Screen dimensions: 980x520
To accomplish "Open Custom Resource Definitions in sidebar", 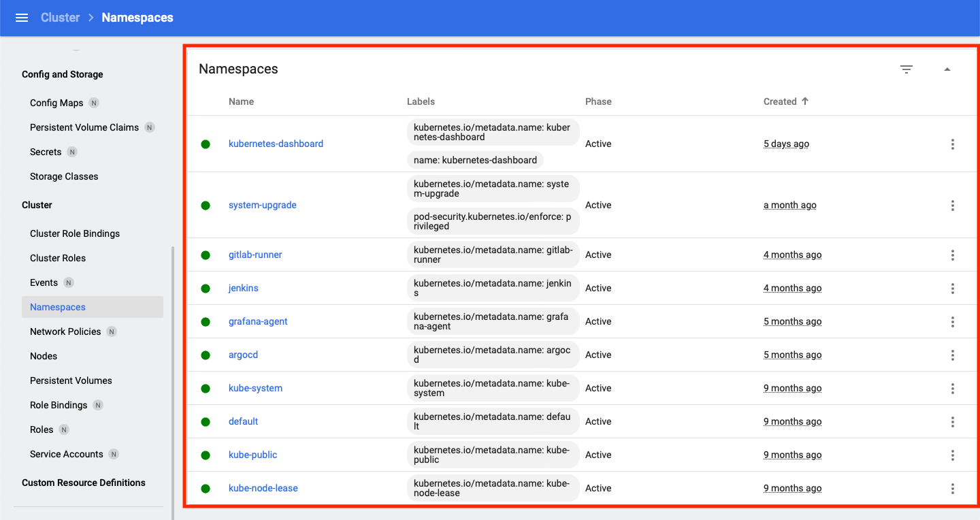I will click(x=84, y=483).
